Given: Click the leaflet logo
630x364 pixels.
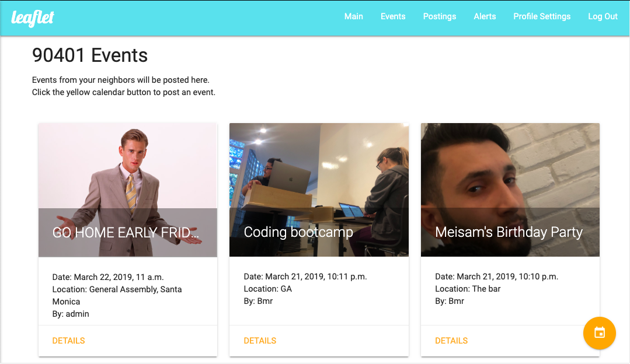Looking at the screenshot, I should 33,18.
